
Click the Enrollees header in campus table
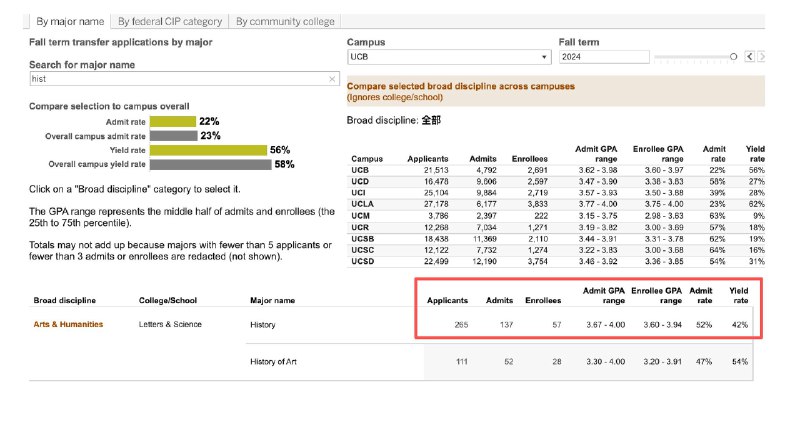tap(530, 159)
